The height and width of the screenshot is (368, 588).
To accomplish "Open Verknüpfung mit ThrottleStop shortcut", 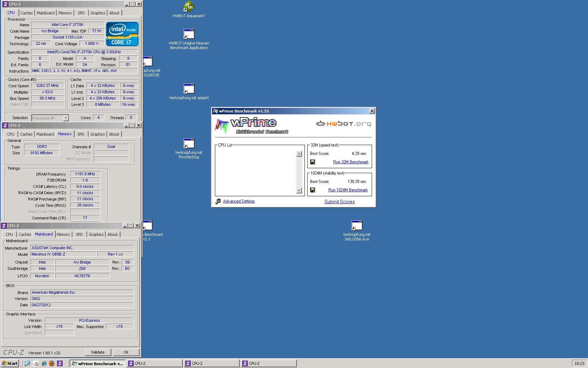I will click(x=189, y=149).
